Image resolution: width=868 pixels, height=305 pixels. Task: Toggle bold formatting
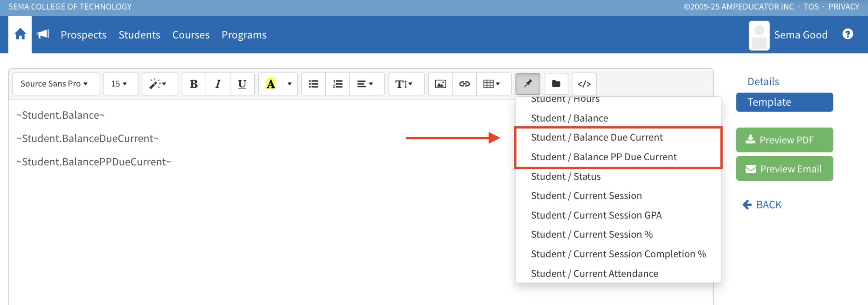pos(194,84)
